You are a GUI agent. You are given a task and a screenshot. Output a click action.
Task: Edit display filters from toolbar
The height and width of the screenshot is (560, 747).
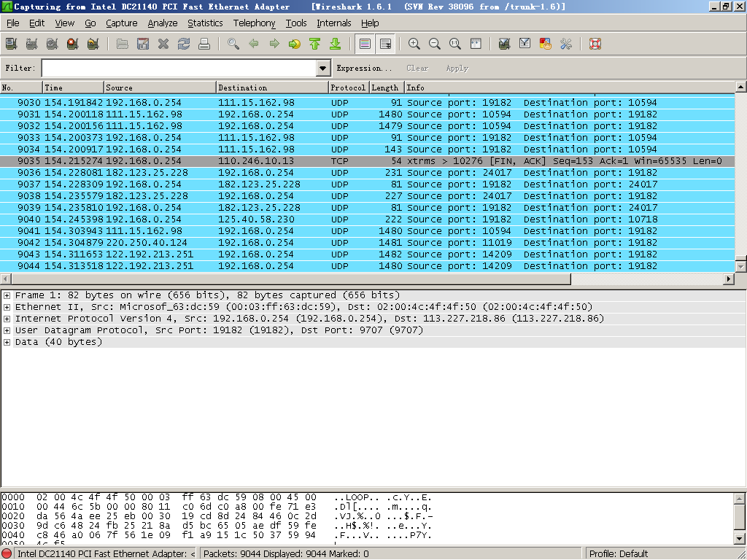[525, 44]
